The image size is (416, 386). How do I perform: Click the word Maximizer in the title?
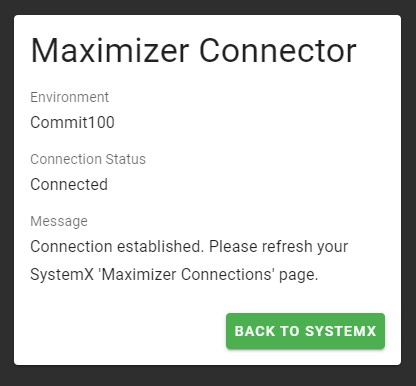110,51
